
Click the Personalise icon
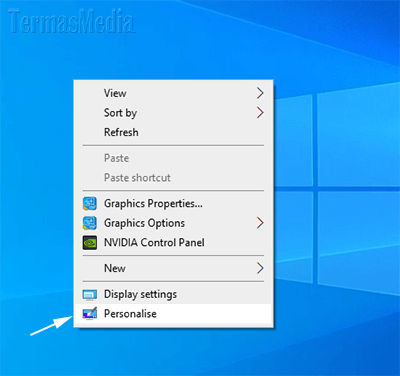(x=90, y=314)
